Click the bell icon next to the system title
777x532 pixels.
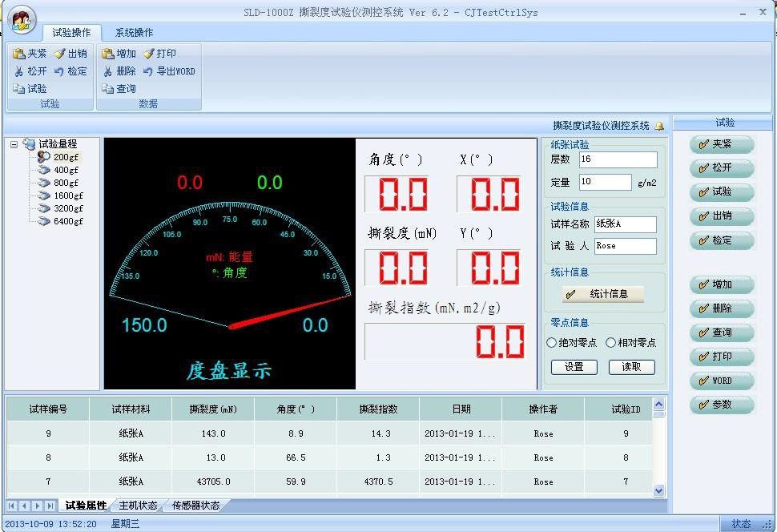coord(658,127)
